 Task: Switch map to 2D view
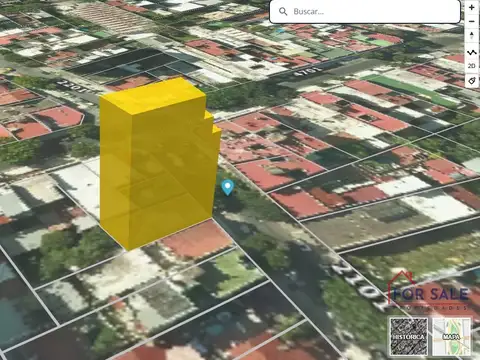click(472, 66)
